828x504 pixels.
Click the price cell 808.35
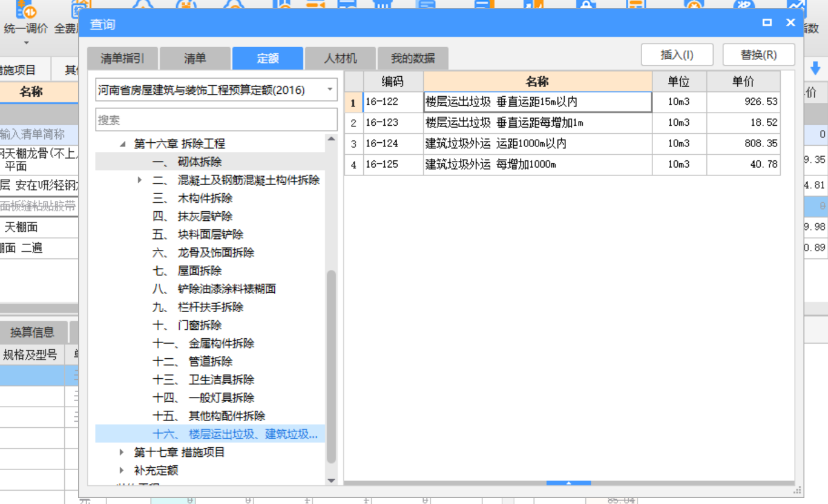click(x=743, y=144)
